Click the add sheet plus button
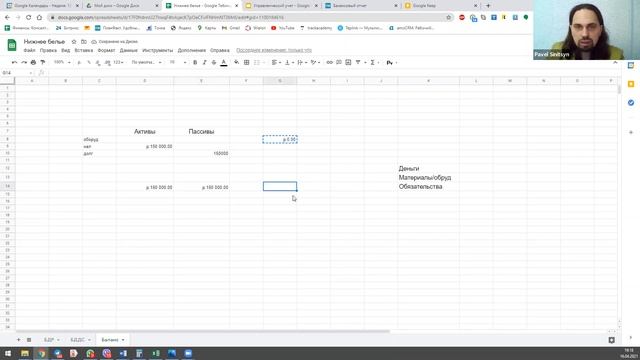640x360 pixels. pyautogui.click(x=18, y=340)
